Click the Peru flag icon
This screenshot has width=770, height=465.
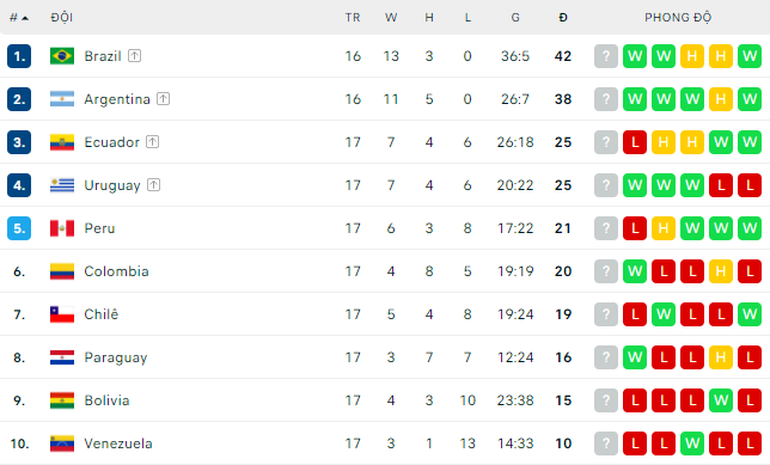62,228
